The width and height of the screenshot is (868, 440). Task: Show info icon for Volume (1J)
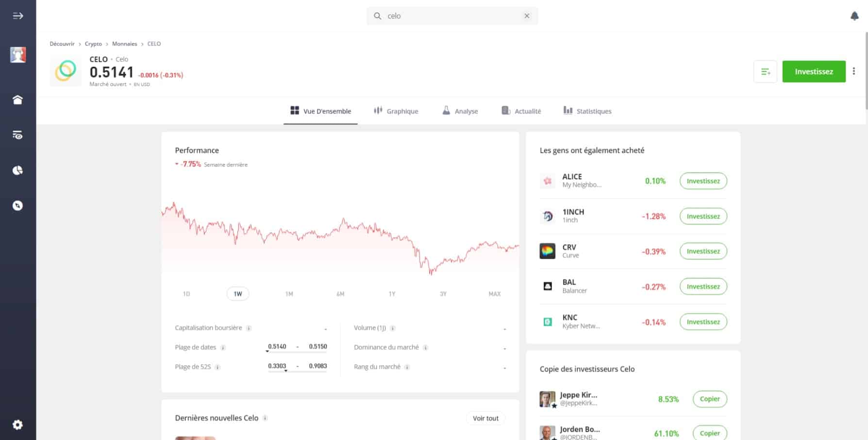point(393,328)
